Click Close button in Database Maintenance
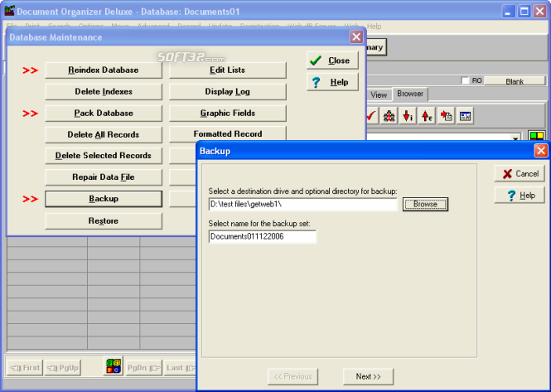 click(x=332, y=60)
